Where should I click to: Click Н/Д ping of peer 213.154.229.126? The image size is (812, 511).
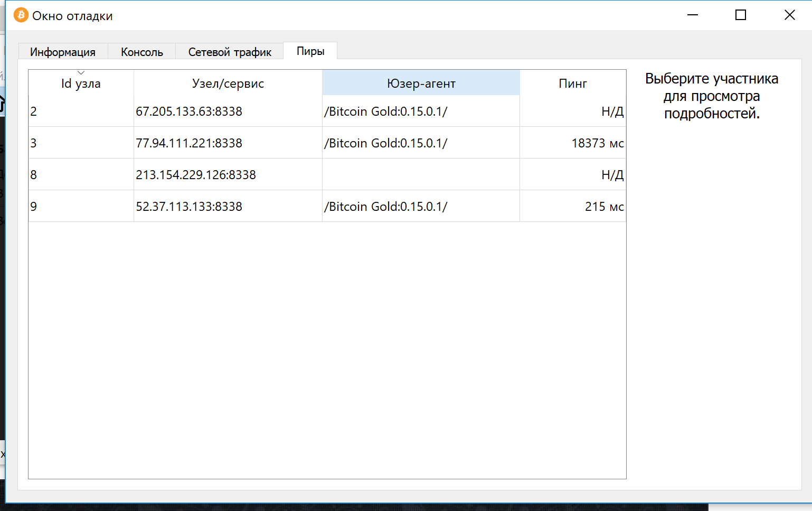click(x=612, y=175)
